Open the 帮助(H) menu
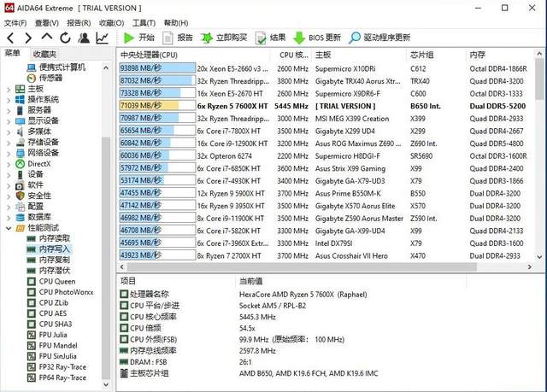 (x=176, y=23)
